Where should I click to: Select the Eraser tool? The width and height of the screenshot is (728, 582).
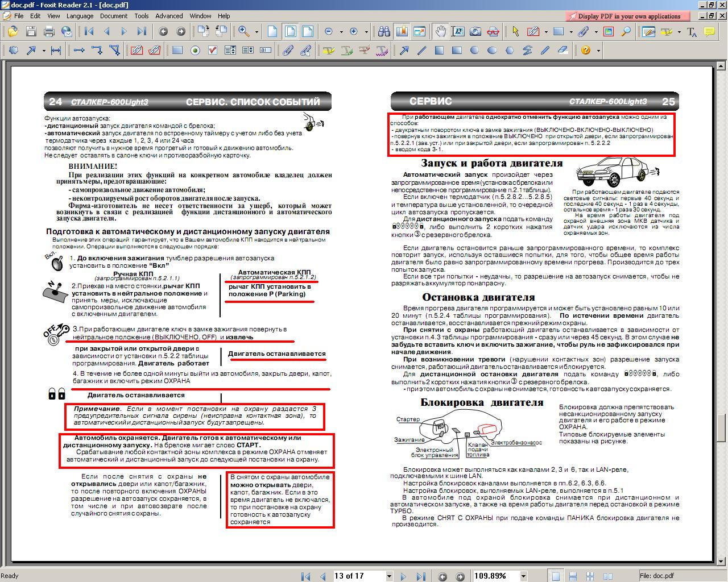563,51
